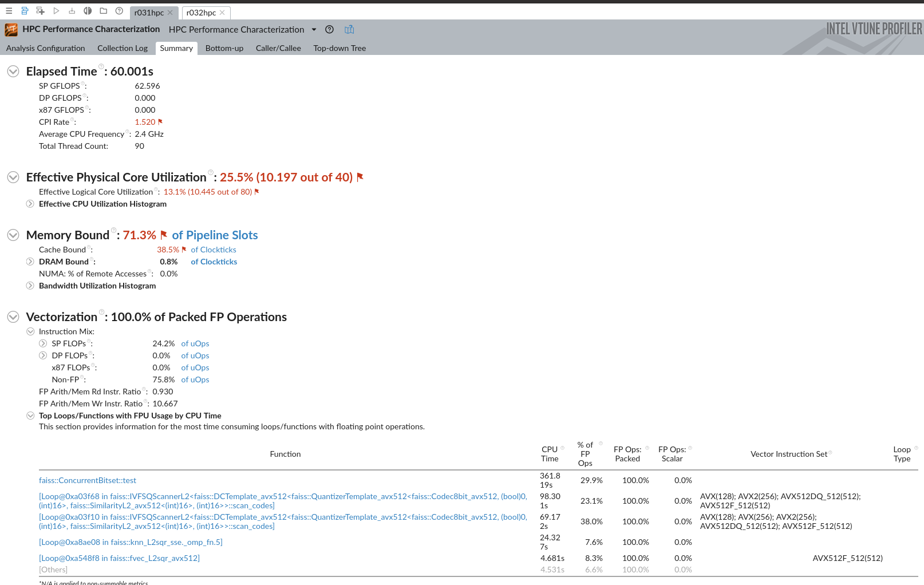
Task: Click the New Project toolbar icon
Action: tap(40, 11)
